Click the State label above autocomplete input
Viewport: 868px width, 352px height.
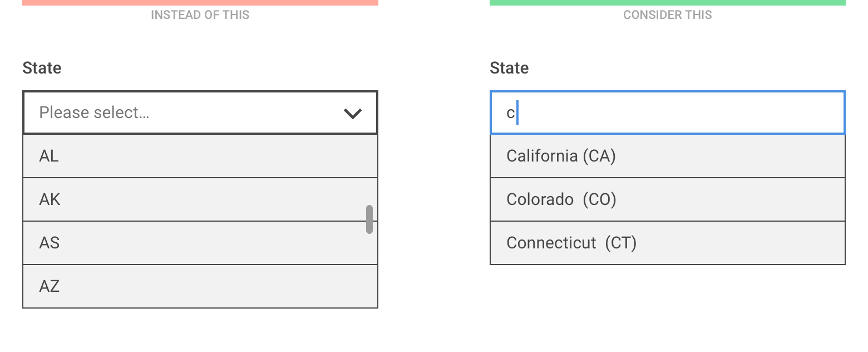pyautogui.click(x=509, y=68)
